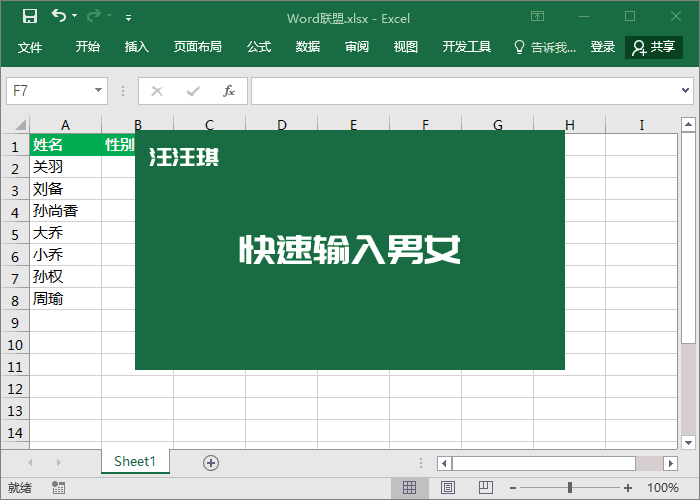The height and width of the screenshot is (500, 700).
Task: Click the horizontal scrollbar thumb
Action: click(x=544, y=463)
